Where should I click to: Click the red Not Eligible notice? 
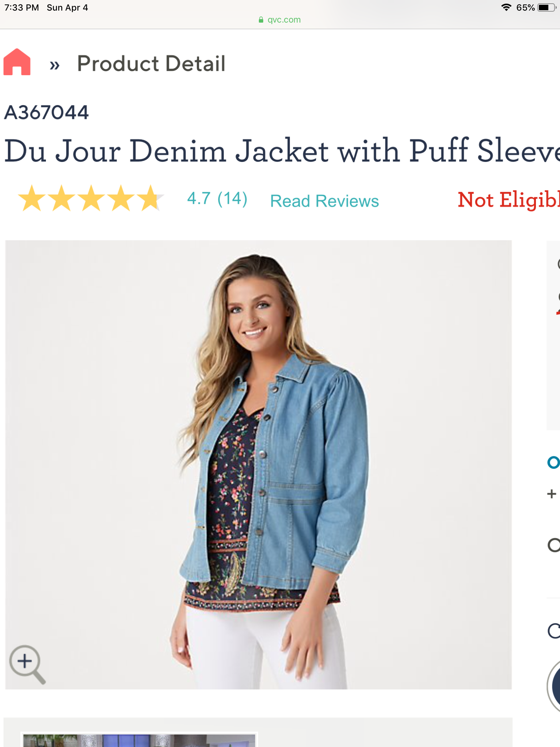click(508, 200)
